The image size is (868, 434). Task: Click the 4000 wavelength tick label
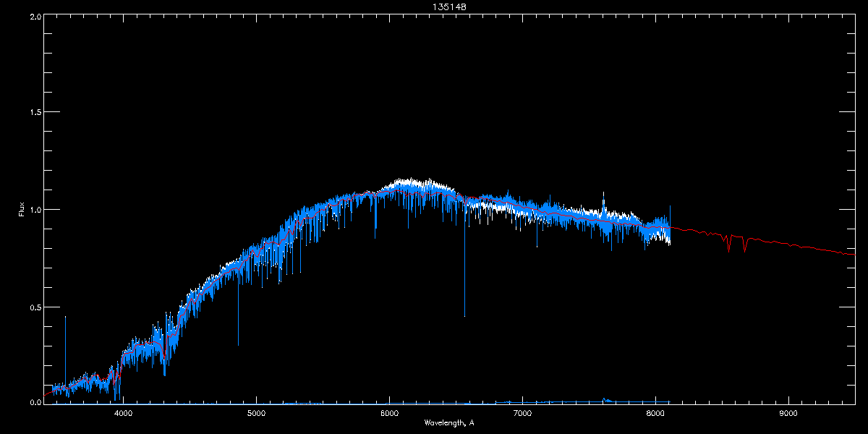[x=124, y=414]
